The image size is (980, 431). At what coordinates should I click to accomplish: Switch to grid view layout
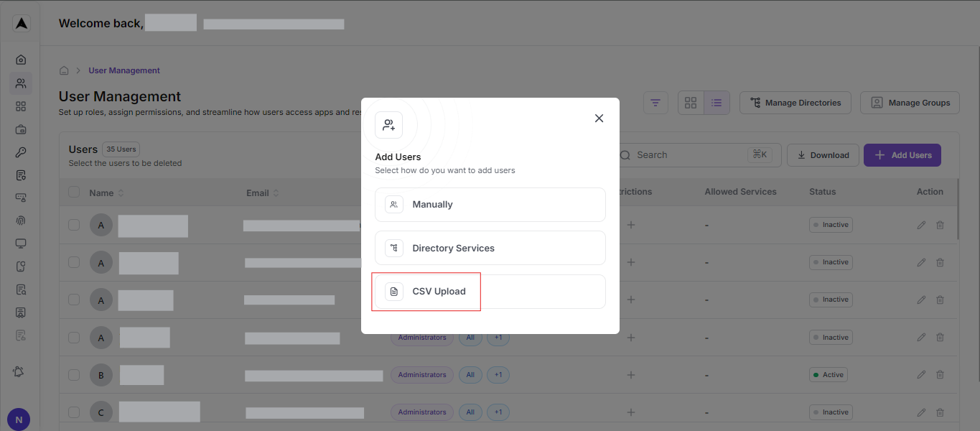tap(690, 103)
